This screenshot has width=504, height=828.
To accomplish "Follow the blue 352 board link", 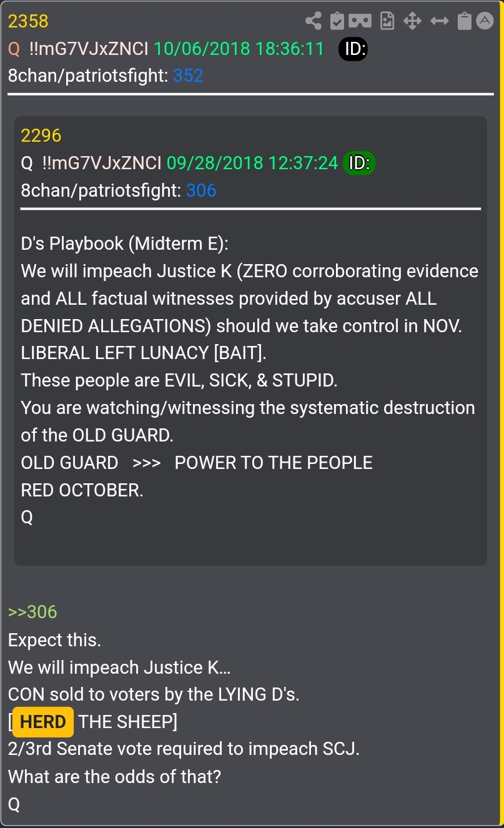I will tap(189, 76).
